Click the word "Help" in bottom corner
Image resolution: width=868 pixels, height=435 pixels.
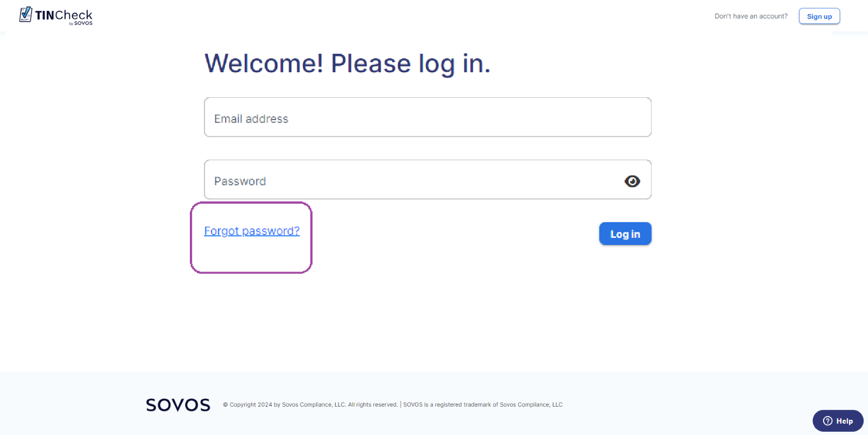[845, 421]
